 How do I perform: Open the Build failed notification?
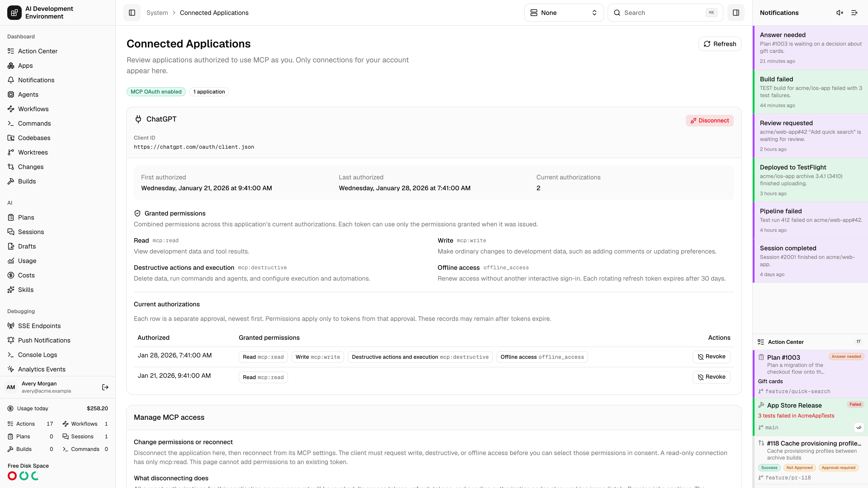810,92
